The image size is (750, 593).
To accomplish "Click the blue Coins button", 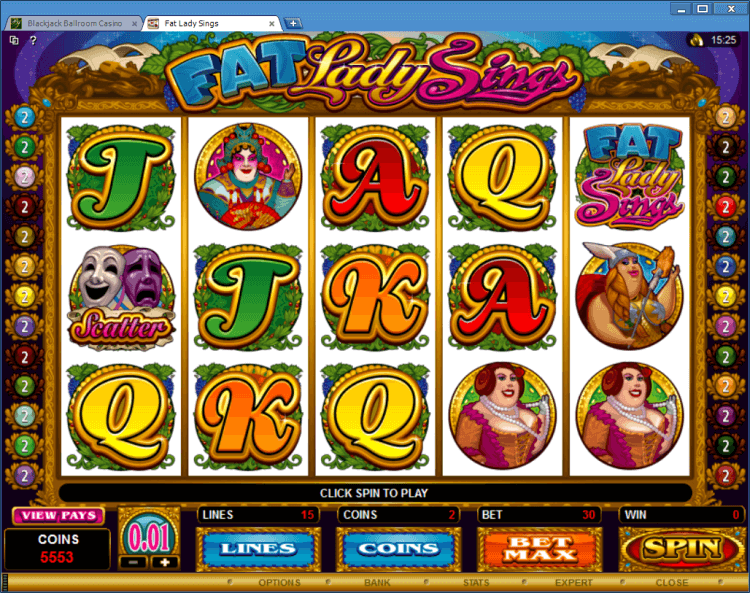I will tap(399, 549).
